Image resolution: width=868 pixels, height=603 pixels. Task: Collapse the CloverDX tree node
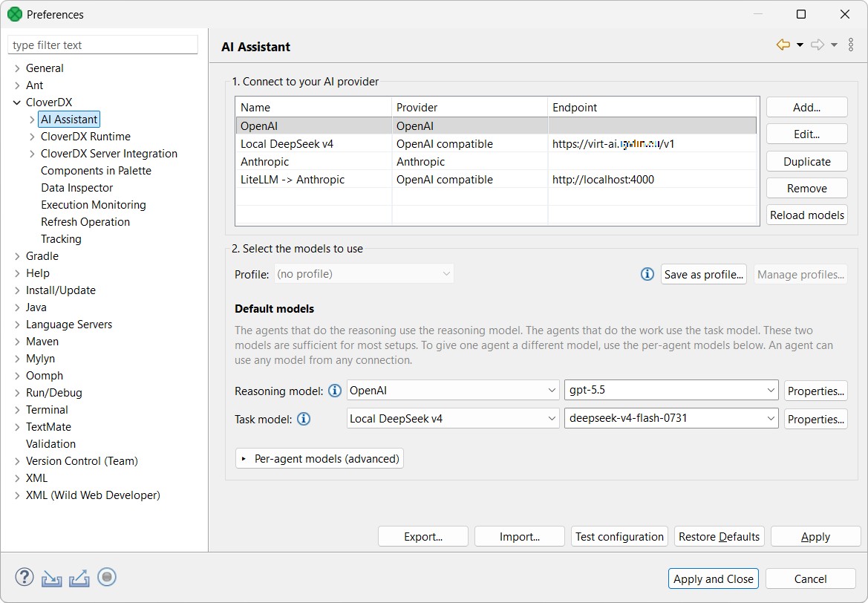(x=17, y=102)
